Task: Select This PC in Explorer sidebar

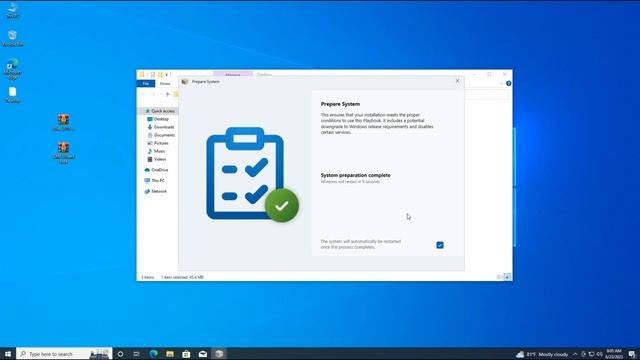Action: (x=154, y=180)
